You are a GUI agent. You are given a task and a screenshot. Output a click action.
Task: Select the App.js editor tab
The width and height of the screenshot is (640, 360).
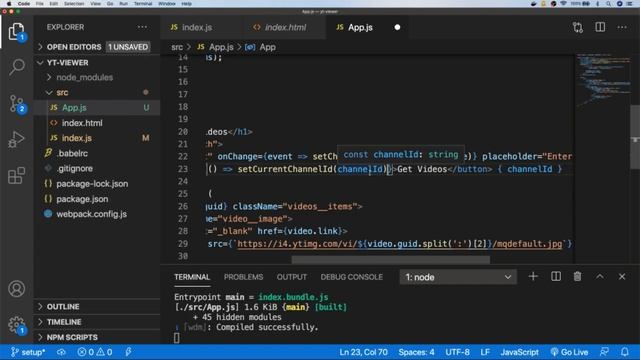tap(367, 27)
